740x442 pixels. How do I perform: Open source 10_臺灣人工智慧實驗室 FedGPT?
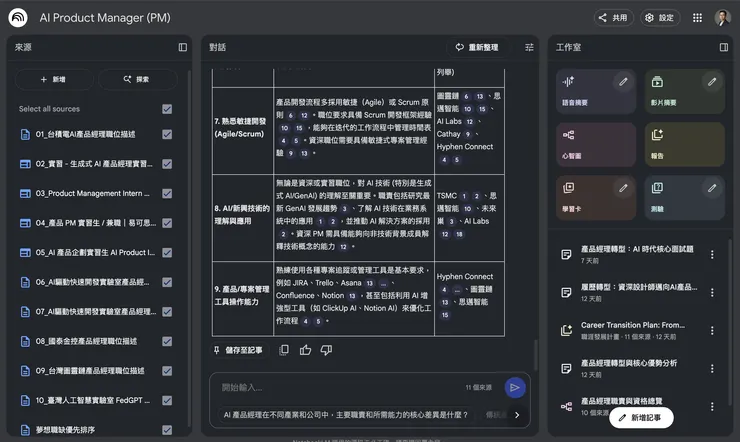pos(92,400)
